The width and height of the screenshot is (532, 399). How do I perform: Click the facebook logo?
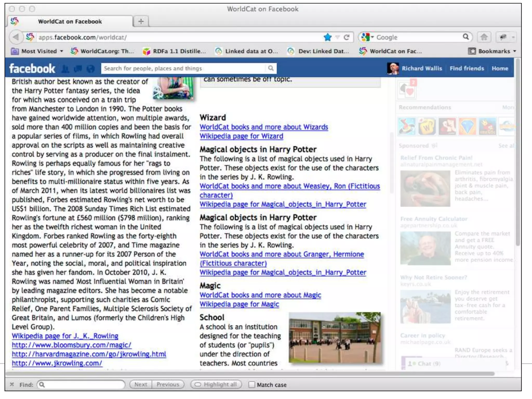click(32, 69)
